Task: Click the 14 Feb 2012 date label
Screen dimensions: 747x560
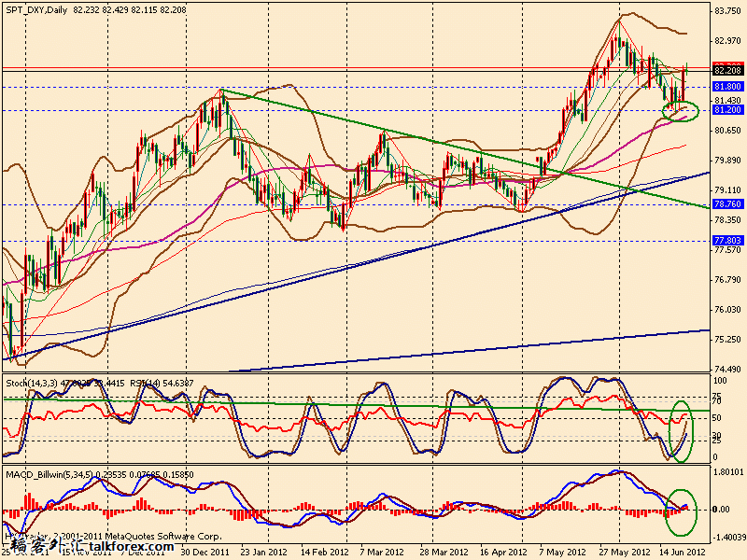Action: click(x=325, y=553)
